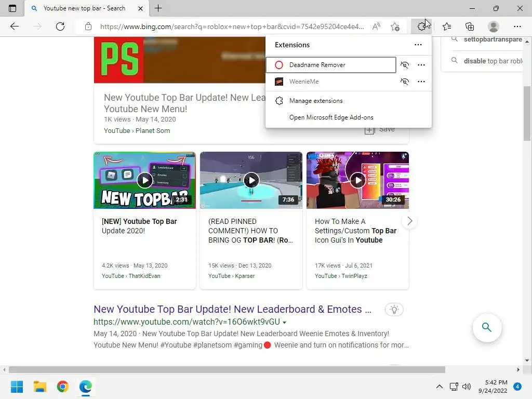The image size is (532, 399).
Task: Open Edge Settings and more menu
Action: 517,26
